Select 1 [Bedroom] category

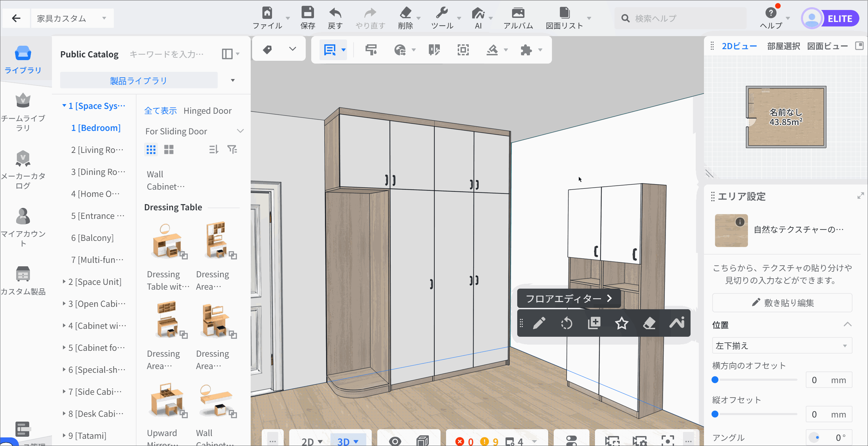[96, 128]
